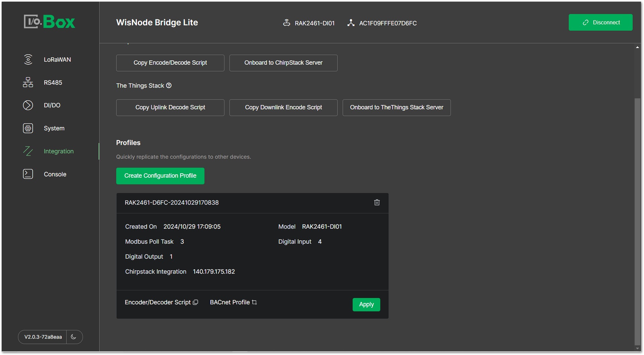Go to the Console menu item
This screenshot has width=644, height=355.
pyautogui.click(x=55, y=174)
